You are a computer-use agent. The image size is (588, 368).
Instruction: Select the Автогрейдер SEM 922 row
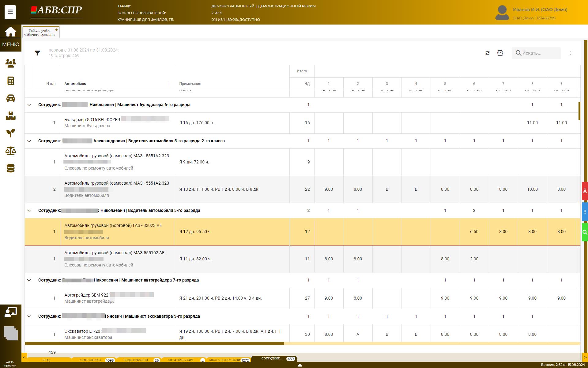click(x=302, y=298)
